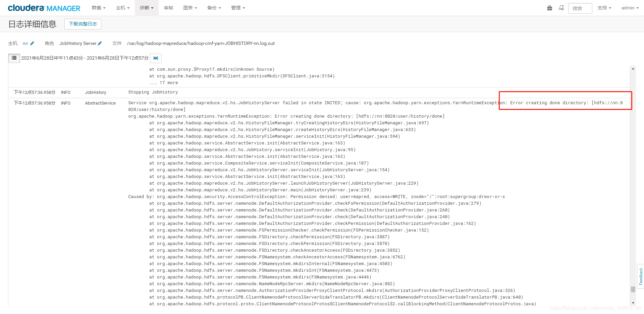644x314 pixels.
Task: Open the admin user menu
Action: pos(630,8)
